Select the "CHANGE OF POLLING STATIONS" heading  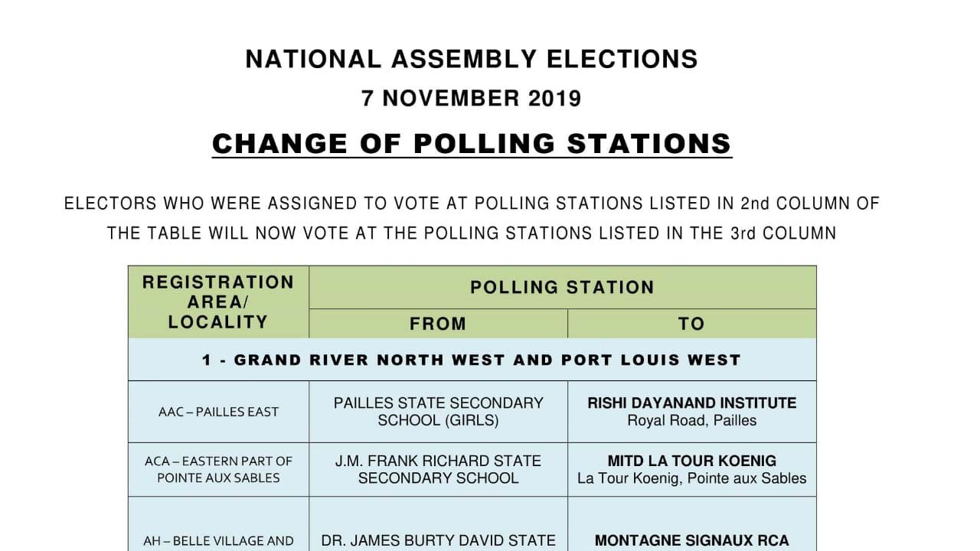pyautogui.click(x=472, y=144)
